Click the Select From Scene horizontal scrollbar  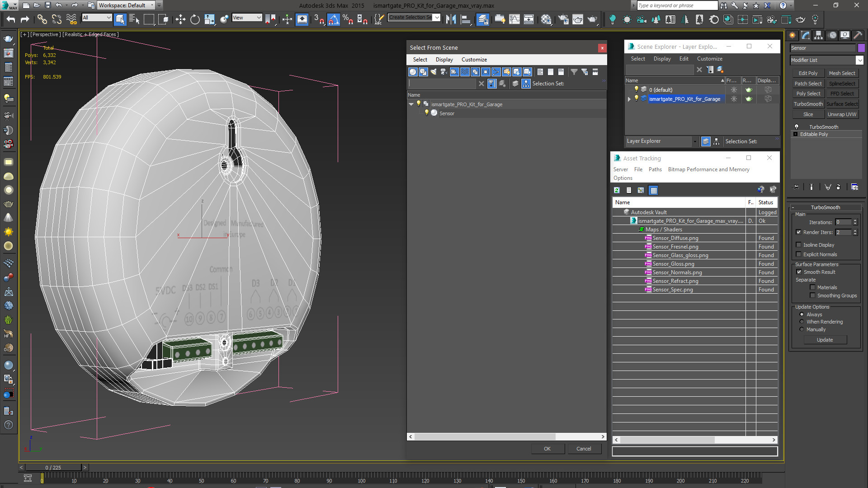tap(506, 436)
